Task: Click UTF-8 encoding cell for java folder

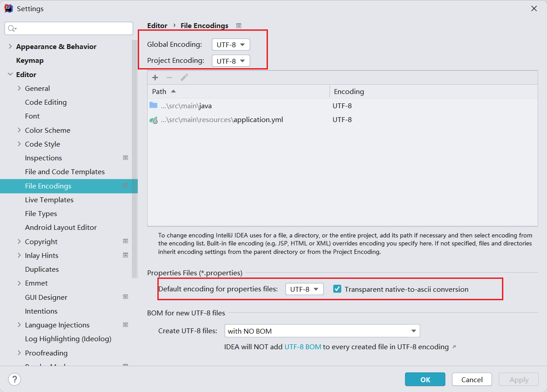Action: click(x=342, y=106)
